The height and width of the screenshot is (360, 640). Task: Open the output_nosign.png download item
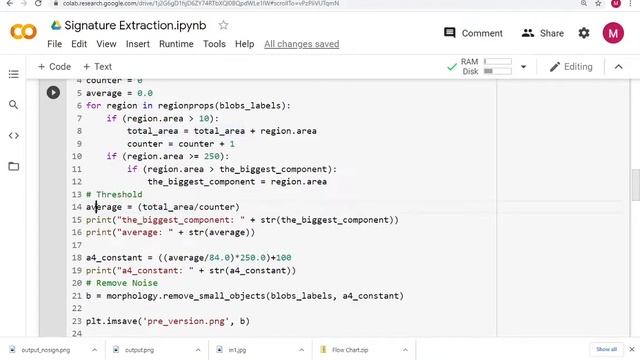pyautogui.click(x=45, y=350)
